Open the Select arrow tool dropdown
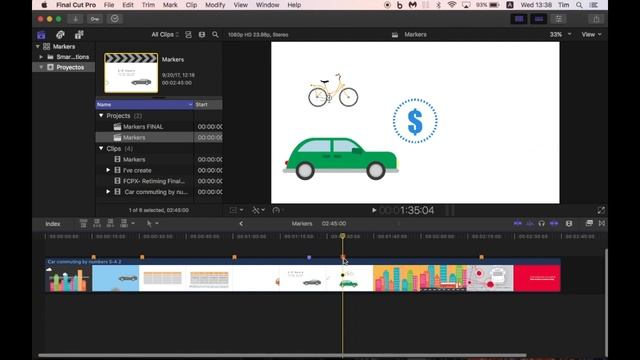Image resolution: width=640 pixels, height=360 pixels. 152,224
